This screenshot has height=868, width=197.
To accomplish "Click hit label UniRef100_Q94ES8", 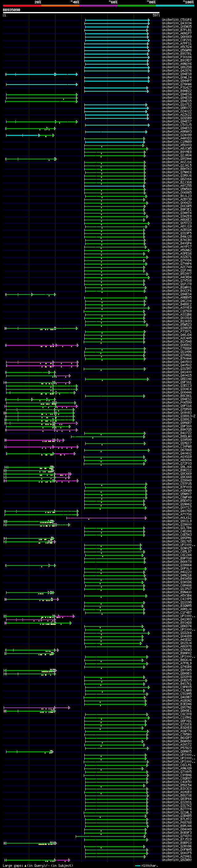I will (177, 74).
